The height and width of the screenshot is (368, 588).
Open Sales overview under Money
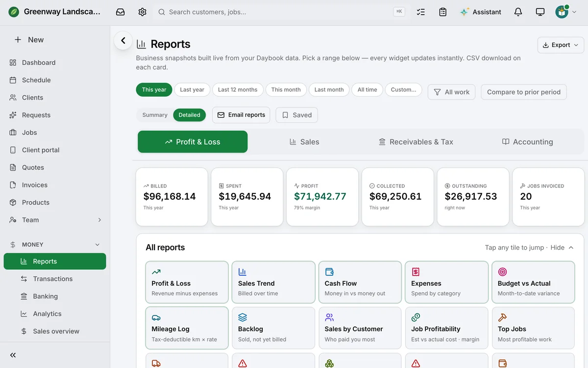point(55,331)
